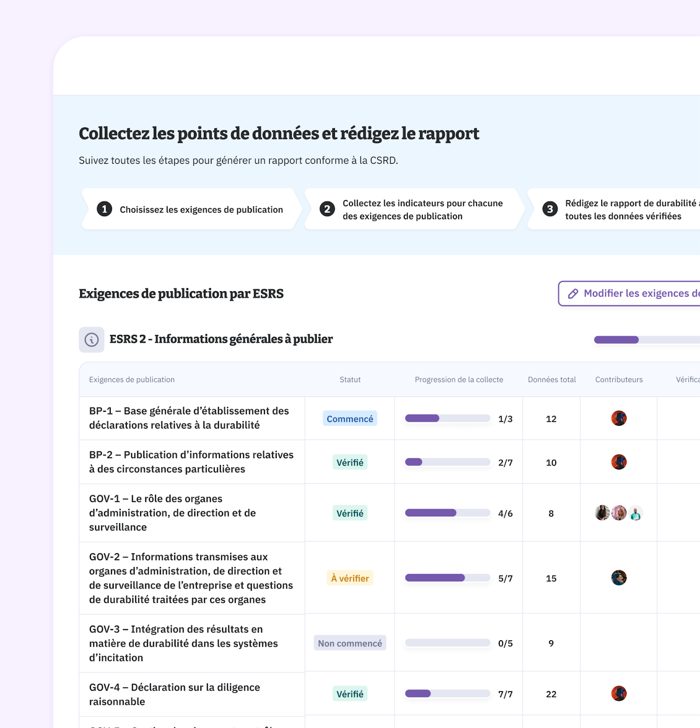This screenshot has height=728, width=700.
Task: Click first contributor avatar in GOV-1 row
Action: point(603,513)
